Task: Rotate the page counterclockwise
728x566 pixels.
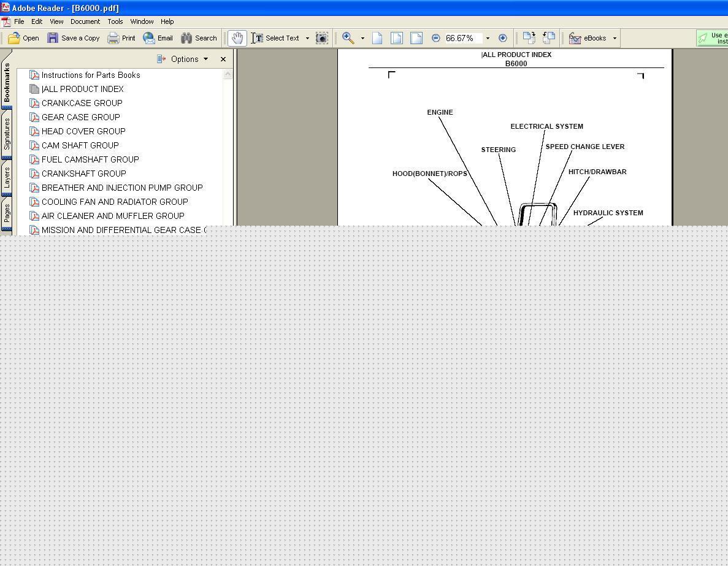Action: 549,38
